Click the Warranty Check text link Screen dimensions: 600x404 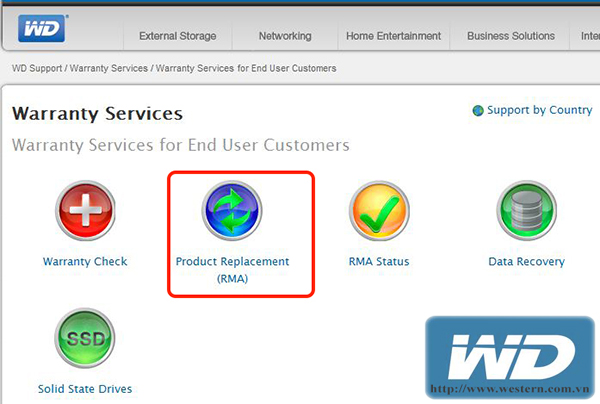pyautogui.click(x=85, y=261)
